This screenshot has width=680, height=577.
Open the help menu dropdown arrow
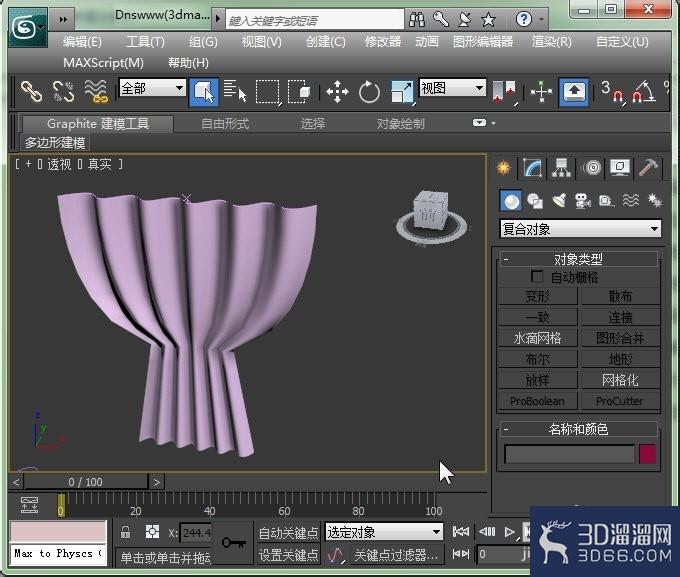point(541,19)
